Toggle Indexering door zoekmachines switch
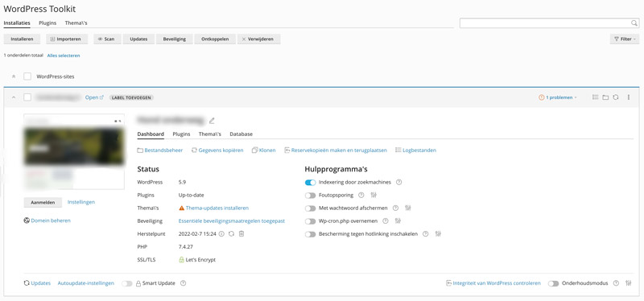The width and height of the screenshot is (644, 301). pyautogui.click(x=311, y=183)
